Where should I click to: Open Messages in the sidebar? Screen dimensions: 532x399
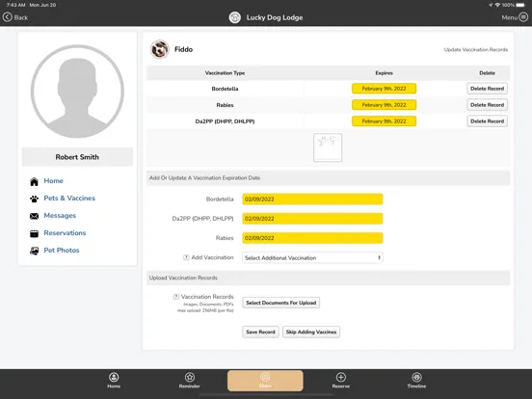(60, 216)
